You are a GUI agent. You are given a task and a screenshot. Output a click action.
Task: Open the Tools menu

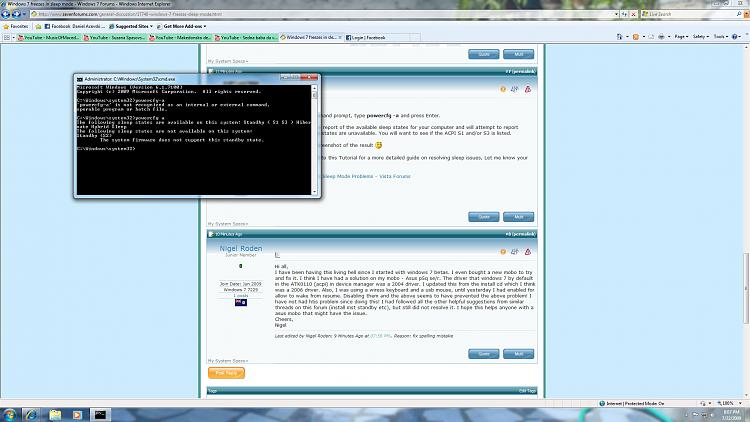[x=720, y=37]
